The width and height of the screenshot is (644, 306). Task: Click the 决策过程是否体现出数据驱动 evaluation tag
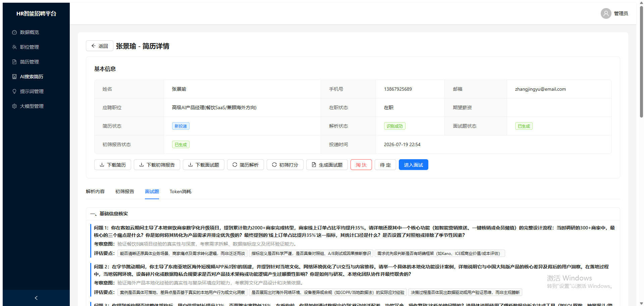[x=465, y=293]
